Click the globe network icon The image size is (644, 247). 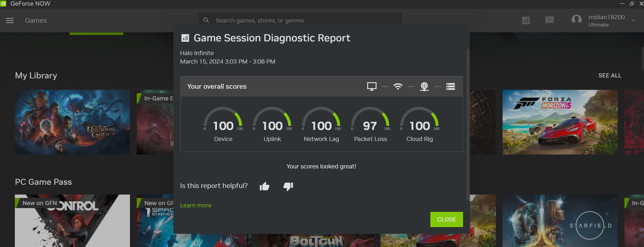pyautogui.click(x=424, y=86)
